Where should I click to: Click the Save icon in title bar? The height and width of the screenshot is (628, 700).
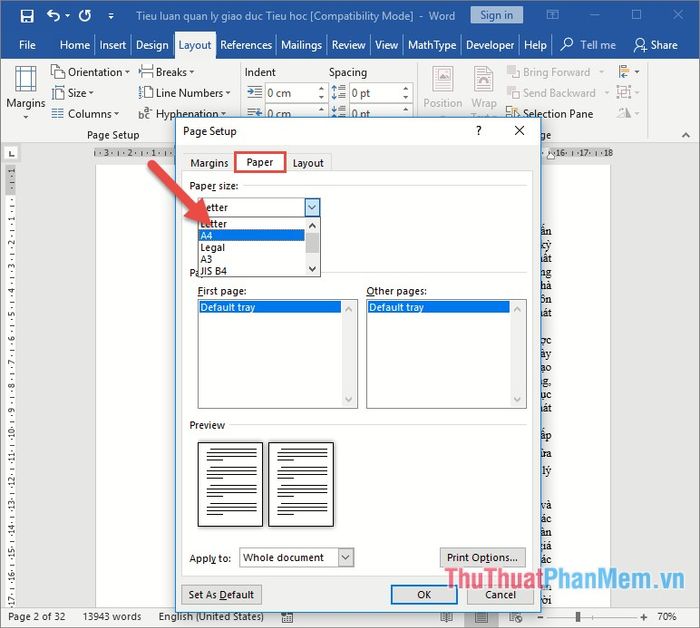click(x=27, y=16)
